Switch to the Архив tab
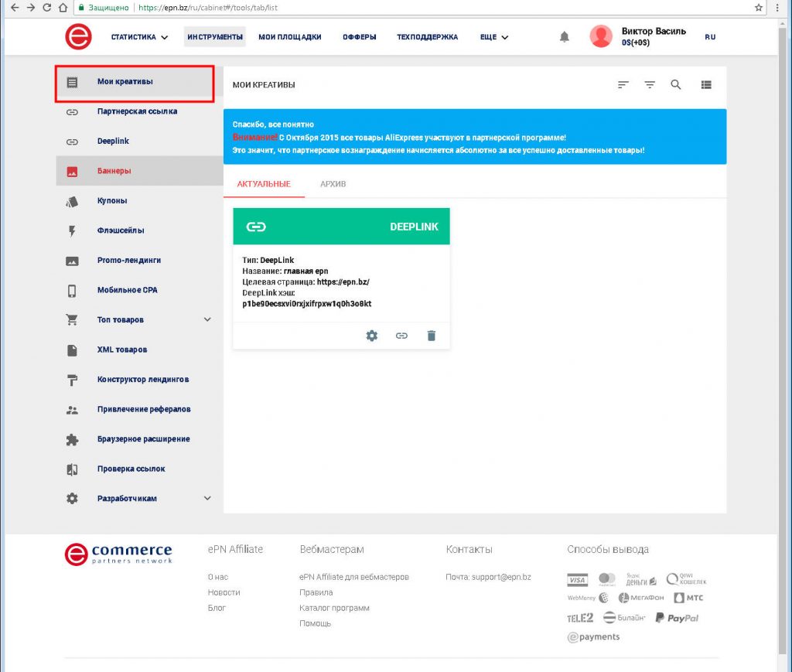 pyautogui.click(x=333, y=184)
